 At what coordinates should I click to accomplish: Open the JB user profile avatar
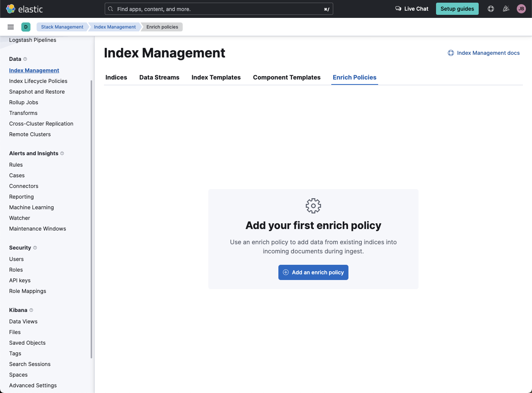pos(521,8)
